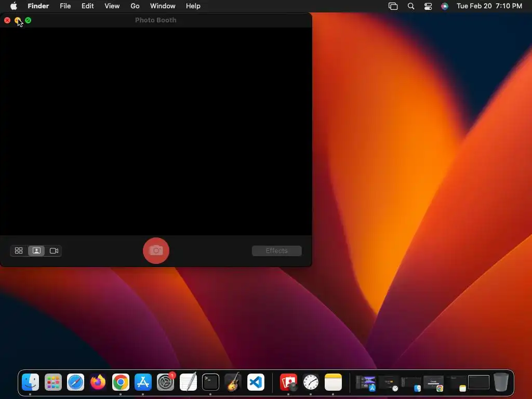The height and width of the screenshot is (399, 532).
Task: Launch Google Chrome from the Dock
Action: pos(121,382)
